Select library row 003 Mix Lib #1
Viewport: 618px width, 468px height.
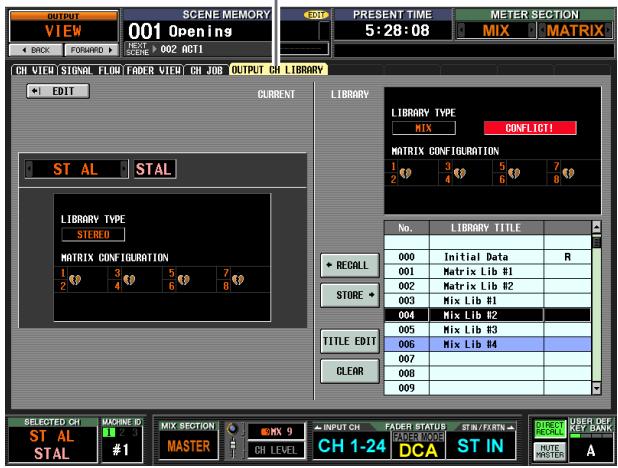(x=488, y=301)
